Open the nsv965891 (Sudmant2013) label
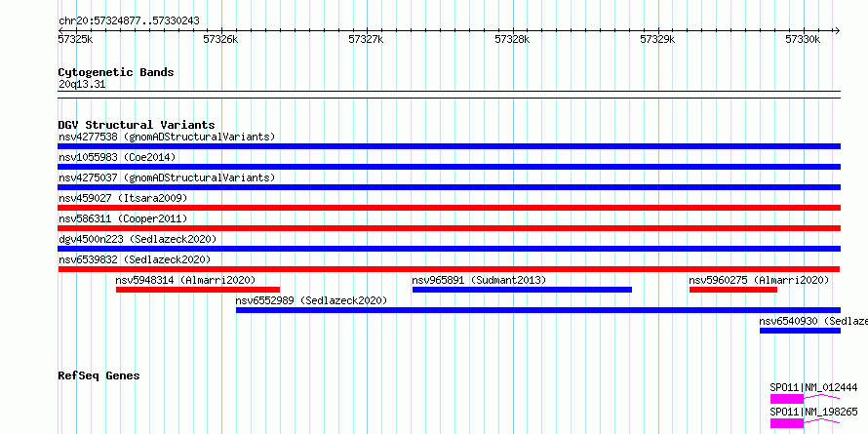Image resolution: width=868 pixels, height=434 pixels. pos(479,280)
